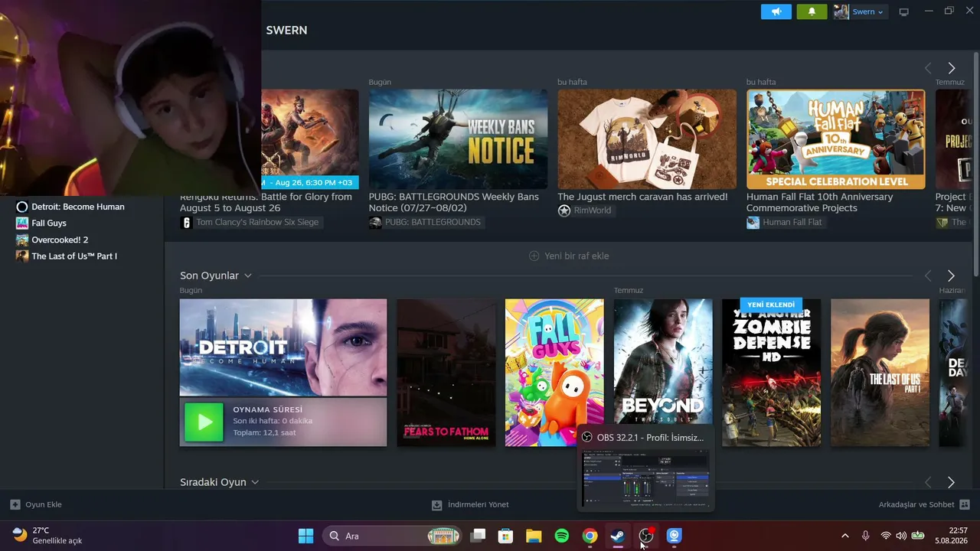Open Rengoku Returns Battle for Glory headline
Image resolution: width=980 pixels, height=551 pixels.
click(266, 202)
